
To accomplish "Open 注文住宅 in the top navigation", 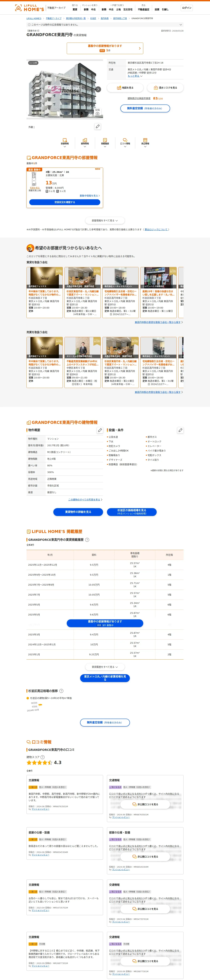I will click(x=128, y=9).
